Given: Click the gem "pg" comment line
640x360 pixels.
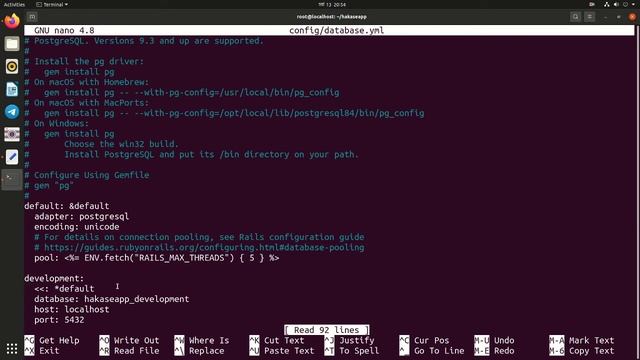Looking at the screenshot, I should [49, 185].
